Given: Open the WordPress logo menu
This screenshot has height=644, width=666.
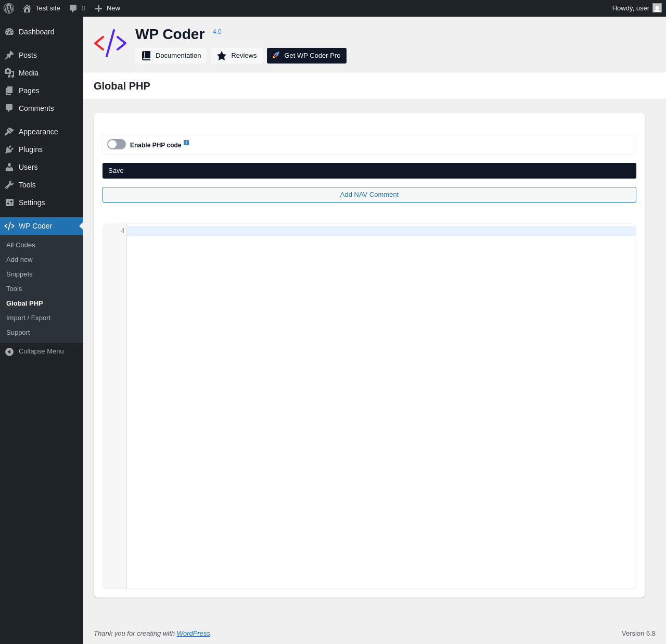Looking at the screenshot, I should pyautogui.click(x=9, y=8).
